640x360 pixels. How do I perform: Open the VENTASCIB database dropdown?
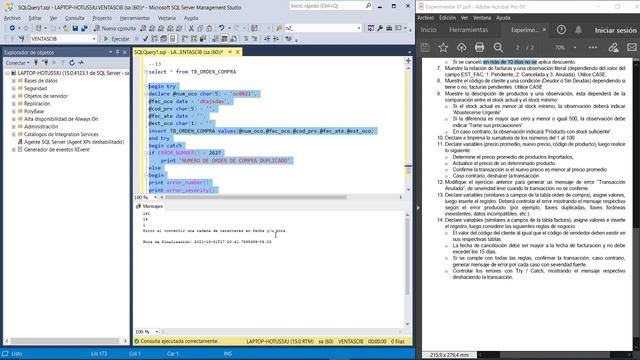tap(94, 39)
